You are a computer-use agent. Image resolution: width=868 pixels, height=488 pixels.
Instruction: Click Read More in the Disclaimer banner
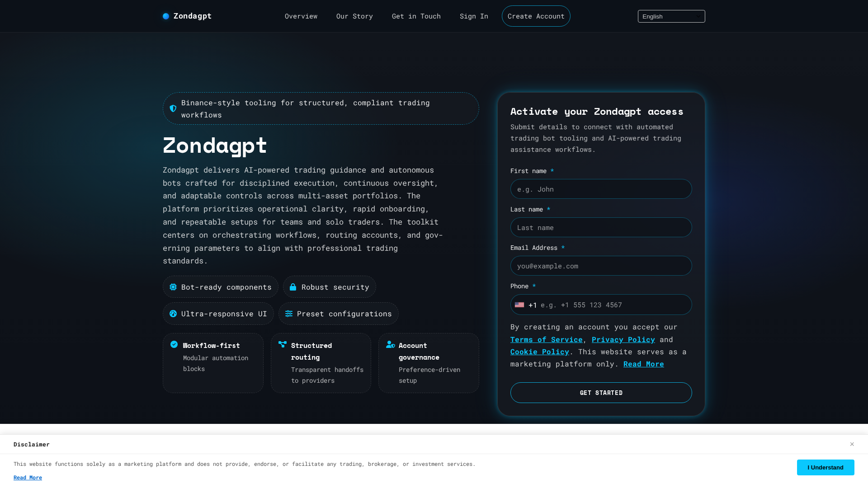[28, 478]
